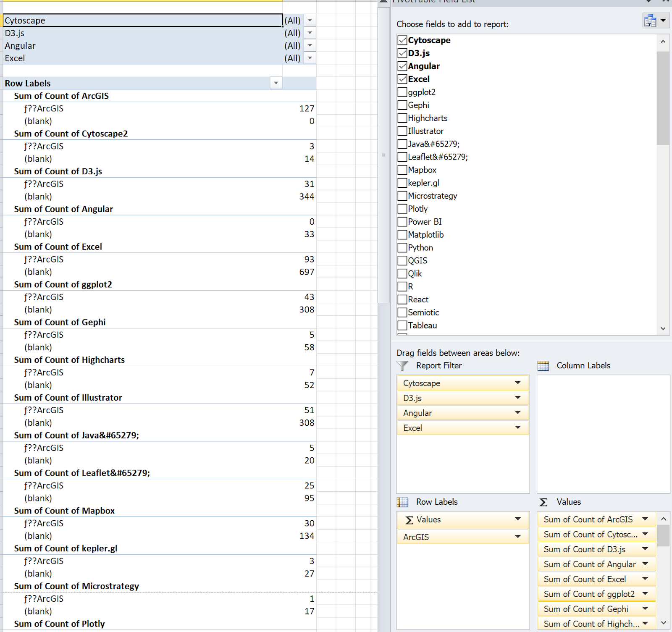Open Sum of Count of D3.js options
Screen dimensions: 672x632
(645, 549)
